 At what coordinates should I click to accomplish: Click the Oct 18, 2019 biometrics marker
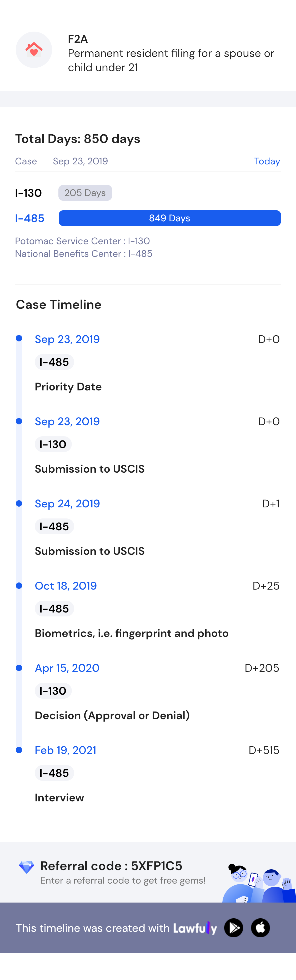(19, 585)
